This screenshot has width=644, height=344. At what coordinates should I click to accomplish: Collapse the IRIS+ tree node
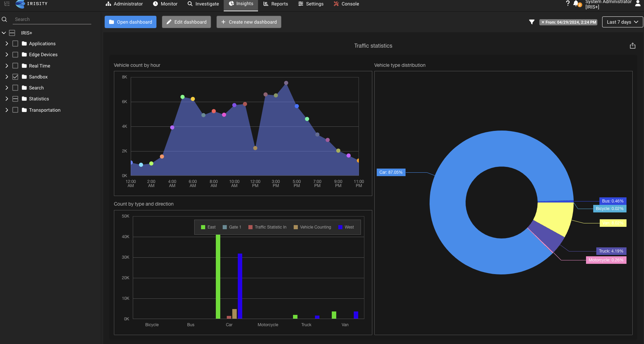pos(4,33)
